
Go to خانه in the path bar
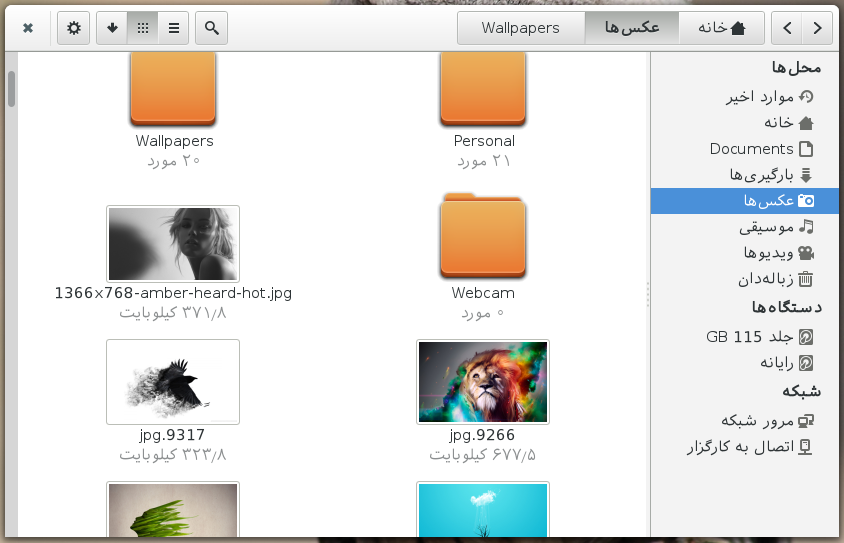[x=722, y=28]
